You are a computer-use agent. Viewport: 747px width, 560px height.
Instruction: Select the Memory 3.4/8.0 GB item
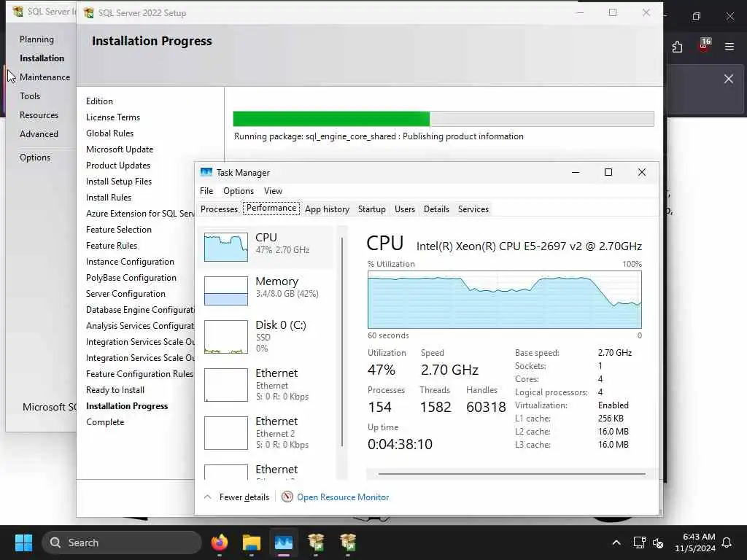point(266,290)
